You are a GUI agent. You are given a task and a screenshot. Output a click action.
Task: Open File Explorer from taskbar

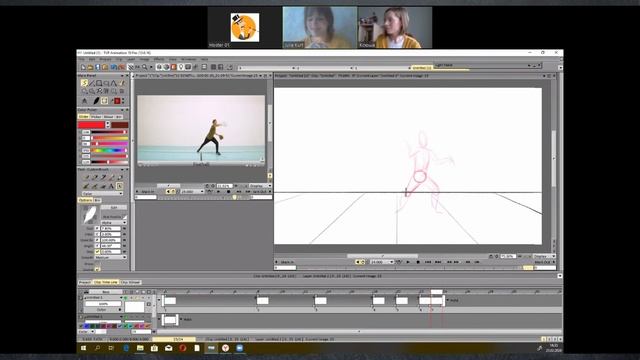(140, 348)
